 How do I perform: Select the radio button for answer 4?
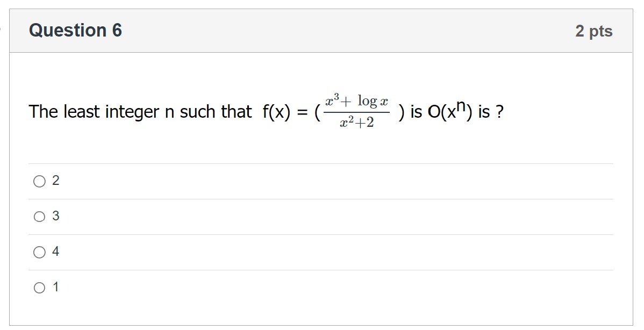pos(39,252)
